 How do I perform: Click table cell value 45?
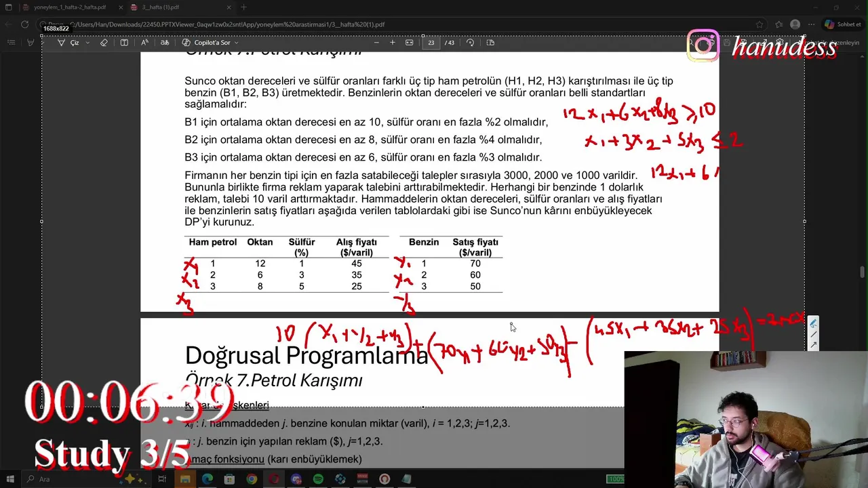coord(357,264)
